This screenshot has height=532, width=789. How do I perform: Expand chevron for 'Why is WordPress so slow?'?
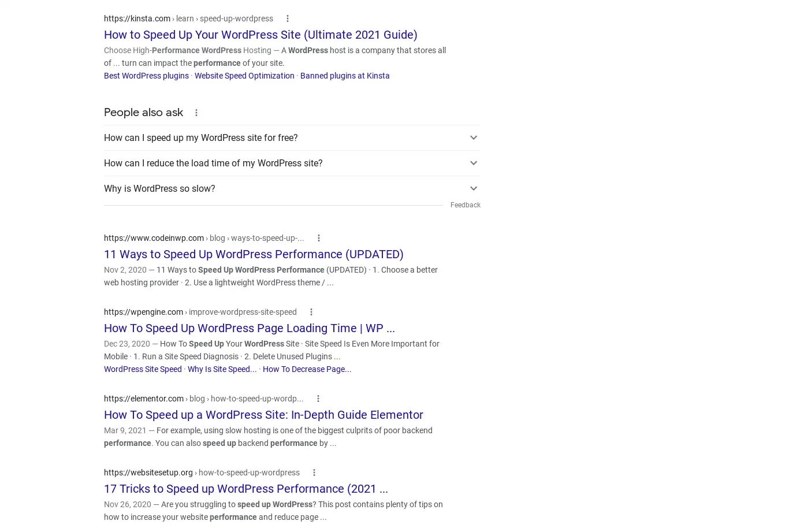point(474,188)
